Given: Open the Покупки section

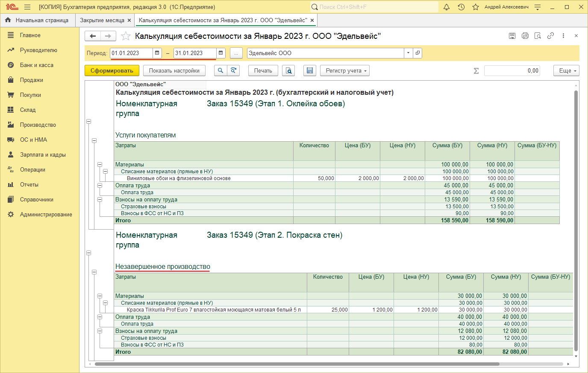Looking at the screenshot, I should tap(39, 95).
